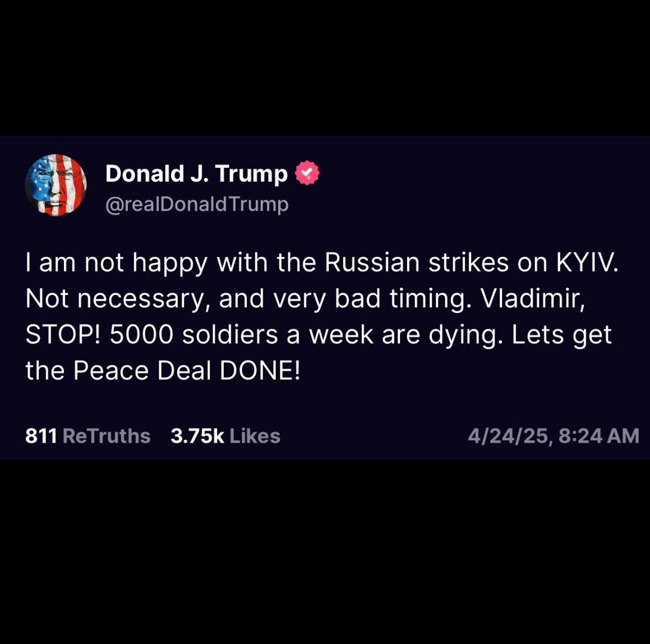Click the first line of post text

[322, 264]
